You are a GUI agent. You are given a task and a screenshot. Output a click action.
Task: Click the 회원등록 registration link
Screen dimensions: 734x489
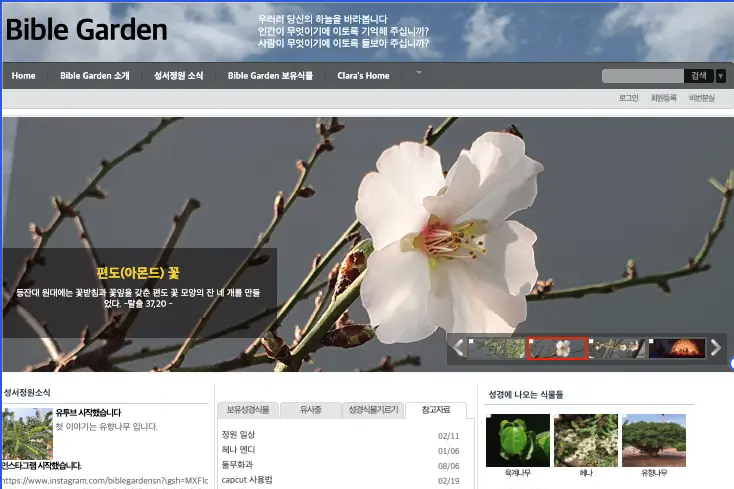[663, 98]
